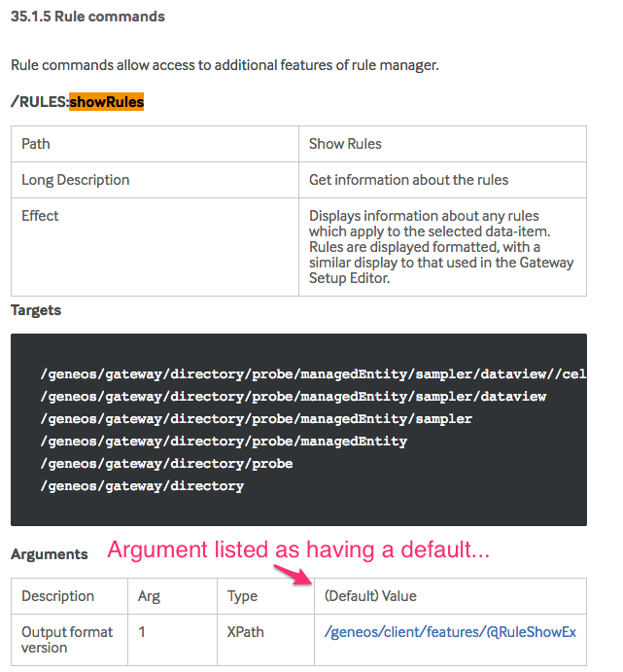The height and width of the screenshot is (672, 623).
Task: Click 'Get information about the rules' text
Action: pyautogui.click(x=408, y=180)
